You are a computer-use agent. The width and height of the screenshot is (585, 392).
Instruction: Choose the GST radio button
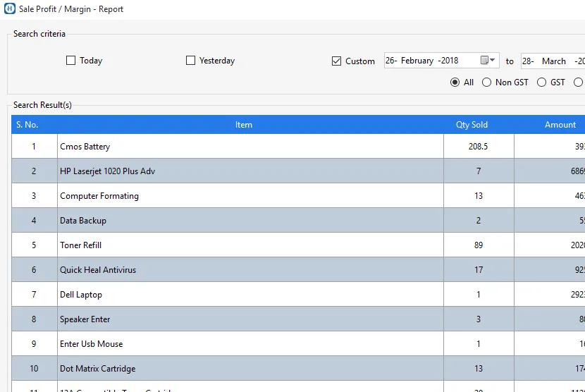point(542,82)
